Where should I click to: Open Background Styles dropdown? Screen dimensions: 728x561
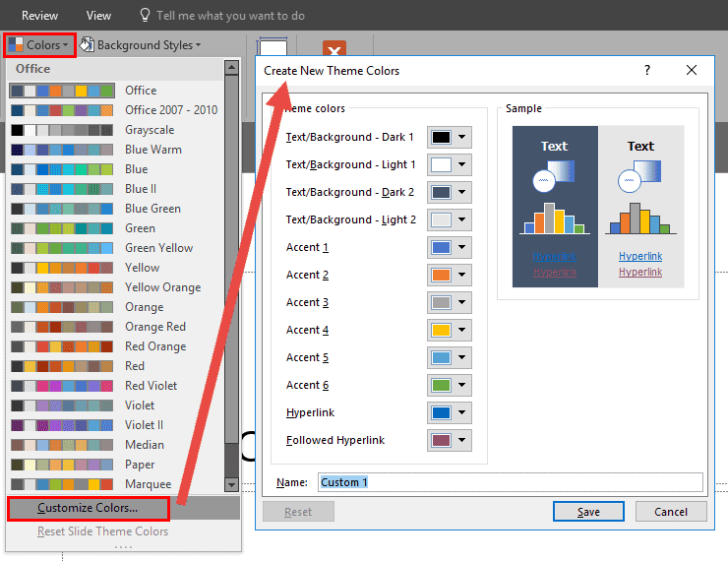140,45
